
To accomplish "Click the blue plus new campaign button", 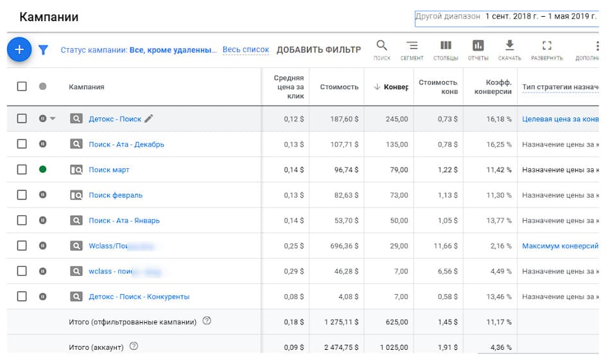I will 19,49.
